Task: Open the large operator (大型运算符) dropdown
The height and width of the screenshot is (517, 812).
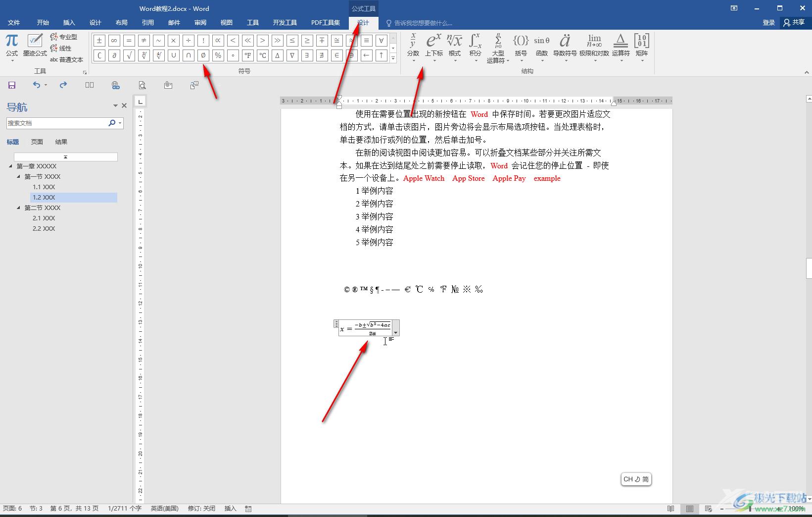Action: [x=498, y=48]
